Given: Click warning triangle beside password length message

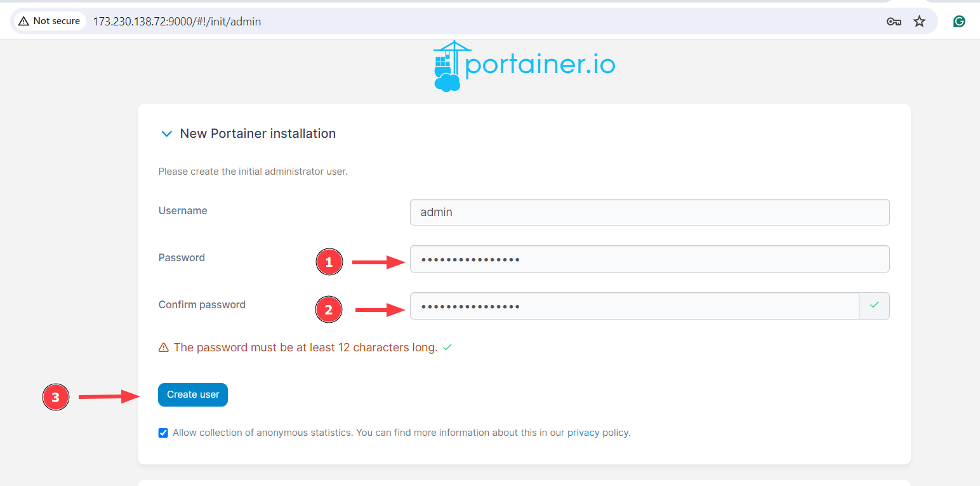Looking at the screenshot, I should tap(164, 348).
